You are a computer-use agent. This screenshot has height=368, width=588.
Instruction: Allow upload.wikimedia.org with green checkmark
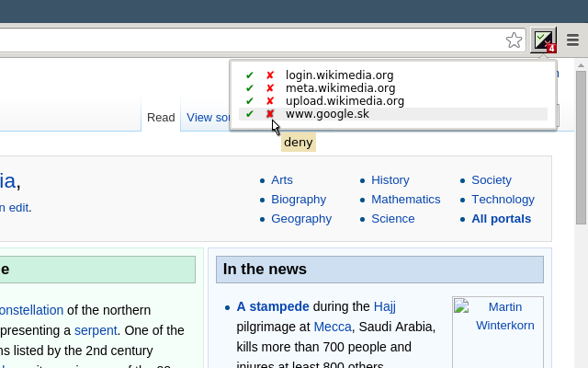click(250, 100)
